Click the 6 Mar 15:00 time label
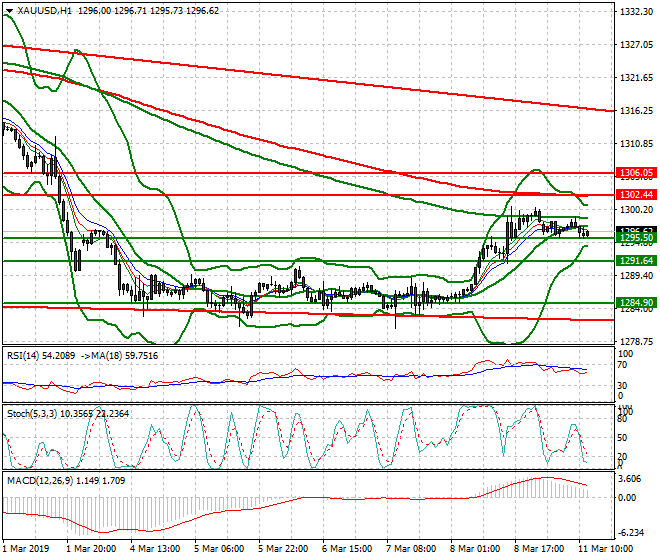The image size is (660, 560). click(347, 549)
